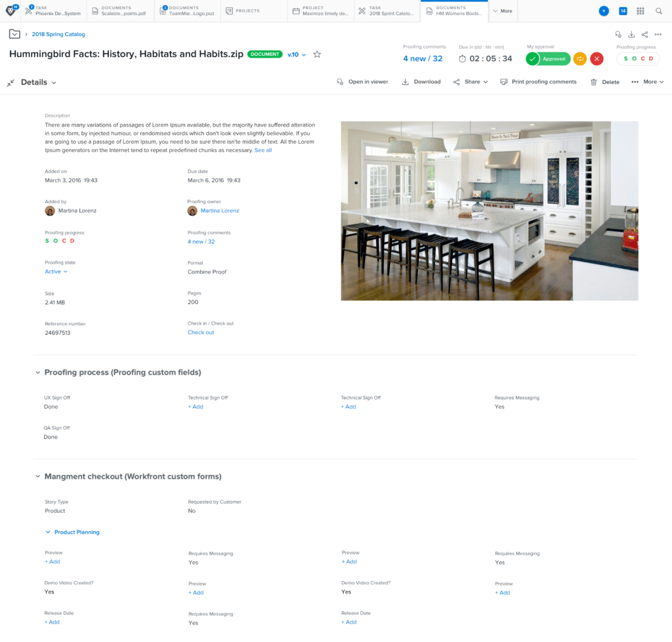Image resolution: width=672 pixels, height=642 pixels.
Task: Click UX Sign Off Done value
Action: (51, 407)
